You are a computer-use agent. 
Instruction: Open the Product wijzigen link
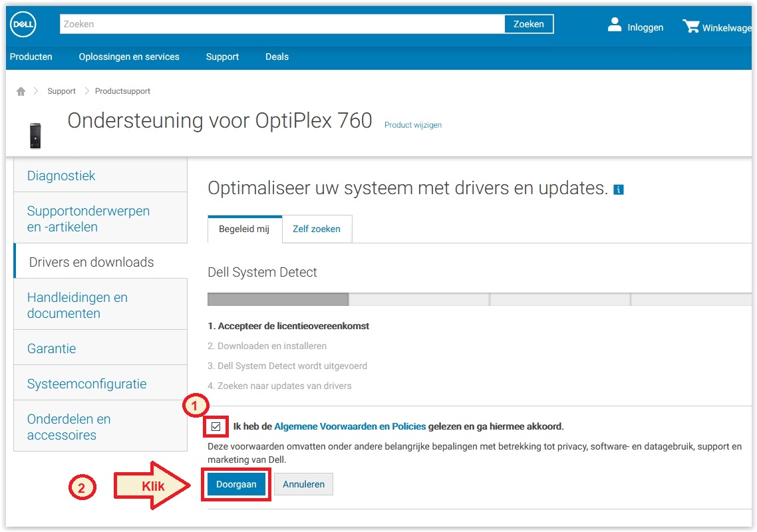point(413,125)
